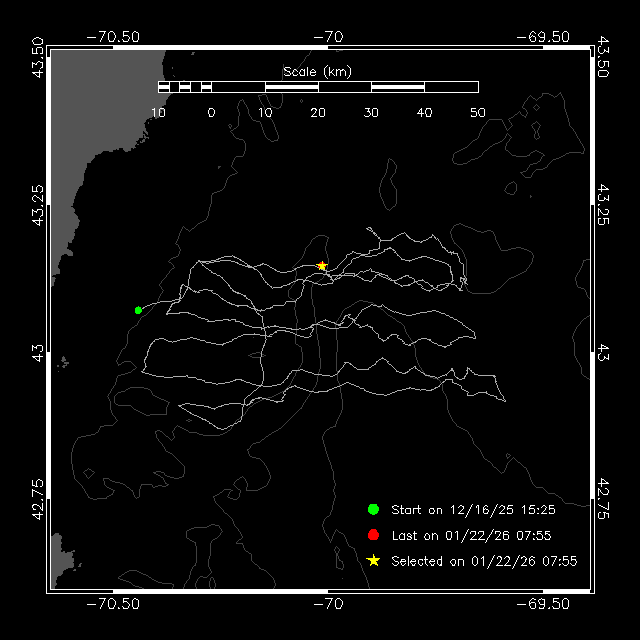Viewport: 640px width, 640px height.
Task: Click the -69.50 longitude label on bottom axis
Action: click(543, 605)
